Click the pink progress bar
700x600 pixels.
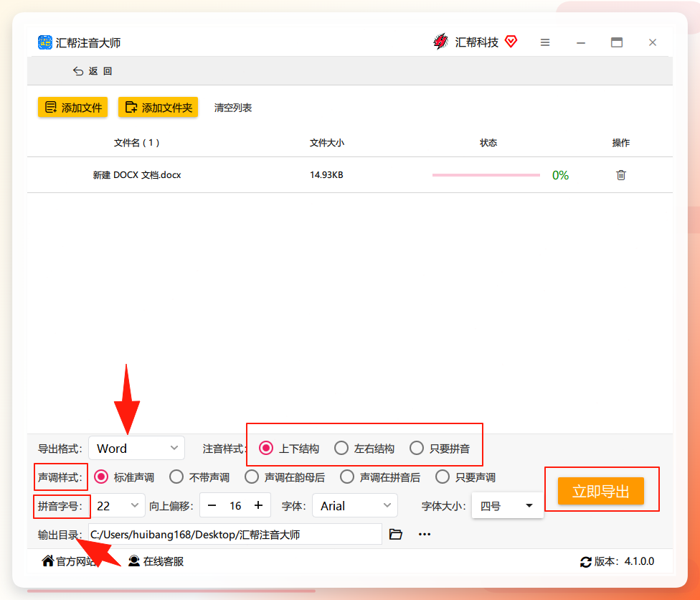(486, 175)
